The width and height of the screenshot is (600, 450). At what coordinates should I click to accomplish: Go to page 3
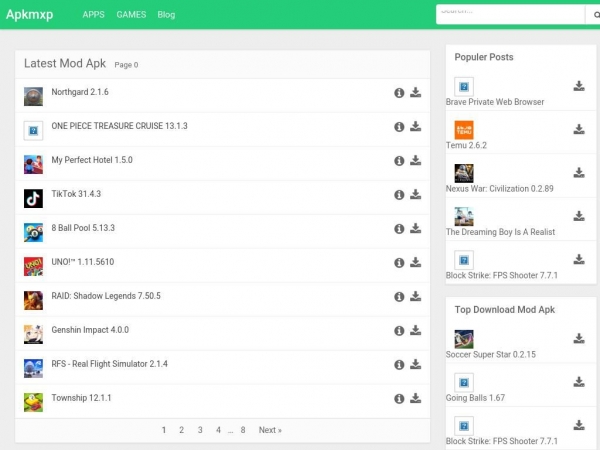click(x=200, y=430)
